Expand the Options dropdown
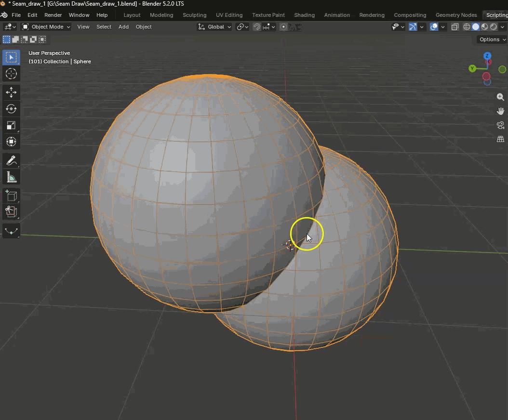Viewport: 508px width, 420px height. 492,39
